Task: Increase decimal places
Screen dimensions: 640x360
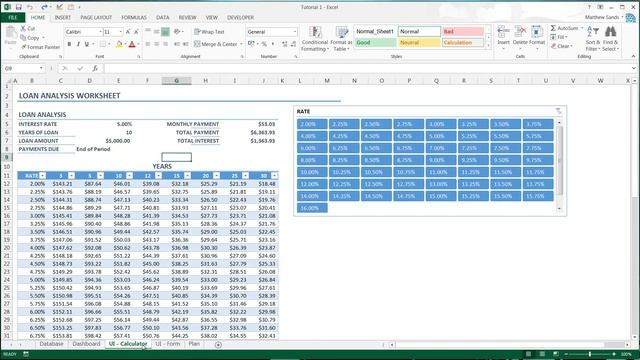Action: 284,44
